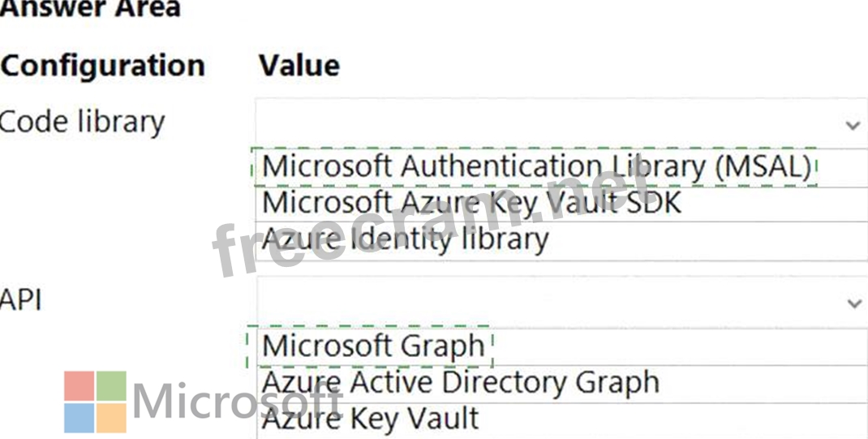Click the Configuration column header
Viewport: 868px width, 439px height.
pos(102,65)
